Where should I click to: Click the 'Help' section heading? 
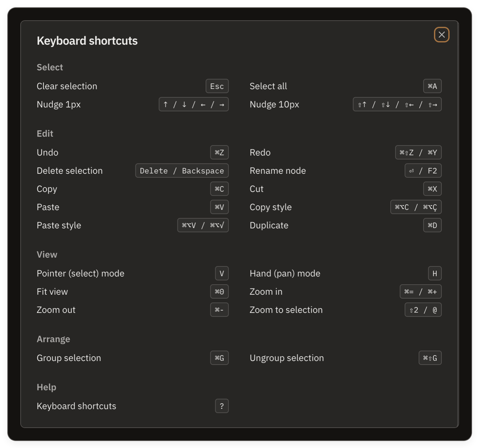click(46, 388)
